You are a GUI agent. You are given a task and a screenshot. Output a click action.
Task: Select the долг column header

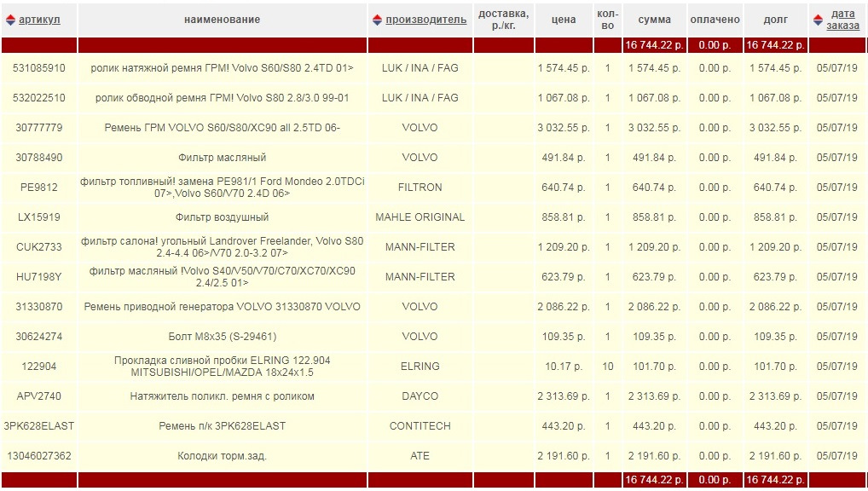[776, 20]
